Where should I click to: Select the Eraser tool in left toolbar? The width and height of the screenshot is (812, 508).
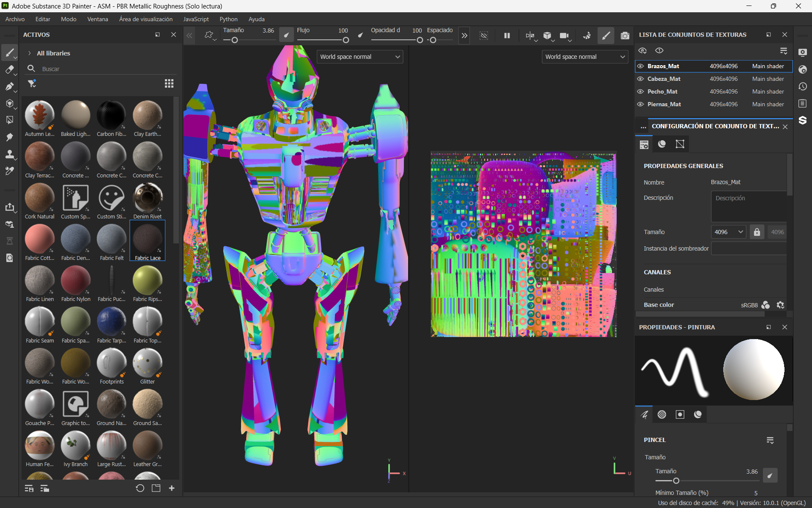click(x=9, y=69)
